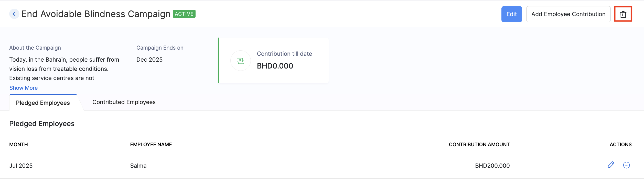Click the BHD200.000 contribution amount cell
The image size is (644, 180).
[492, 166]
